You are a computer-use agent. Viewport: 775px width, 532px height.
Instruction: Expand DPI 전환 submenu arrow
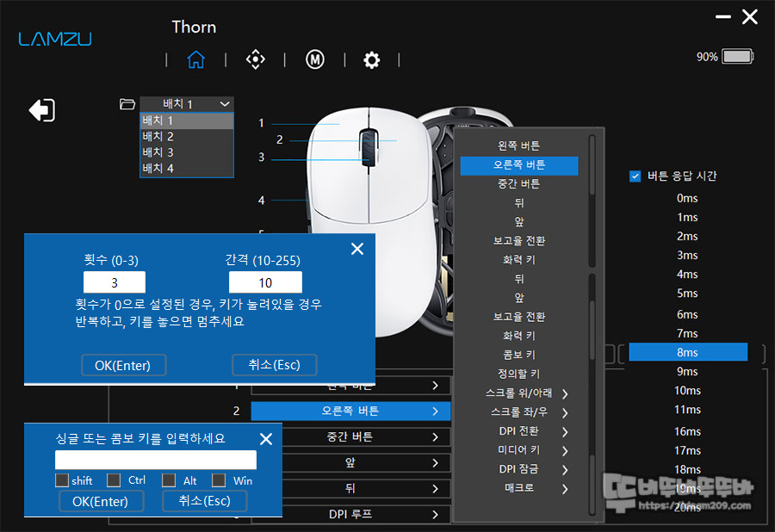(565, 432)
